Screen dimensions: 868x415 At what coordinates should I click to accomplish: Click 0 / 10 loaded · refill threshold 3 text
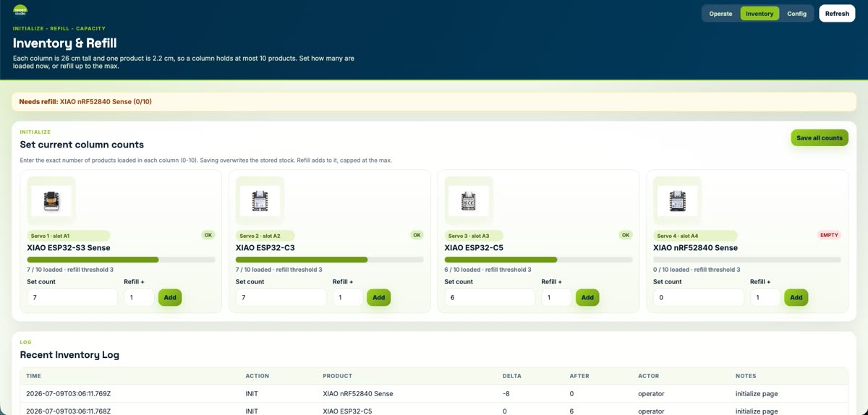pos(697,270)
